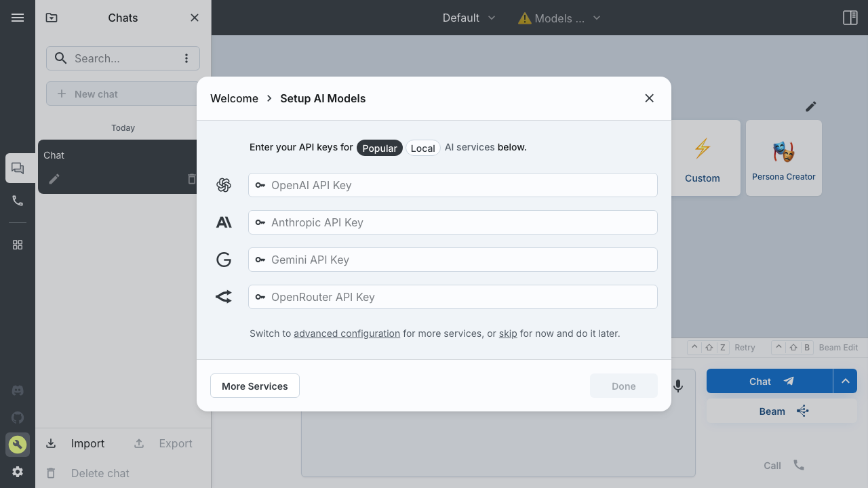Click the new folder icon in Chats header
The image size is (868, 488).
click(52, 18)
